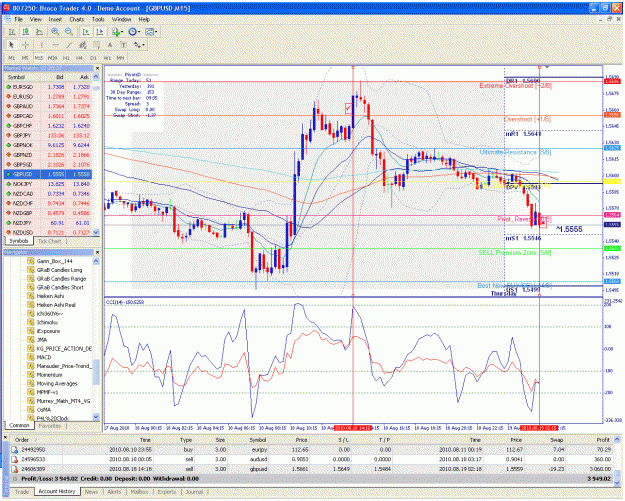The width and height of the screenshot is (625, 501).
Task: Toggle the Auto Scroll chart icon
Action: pos(86,32)
